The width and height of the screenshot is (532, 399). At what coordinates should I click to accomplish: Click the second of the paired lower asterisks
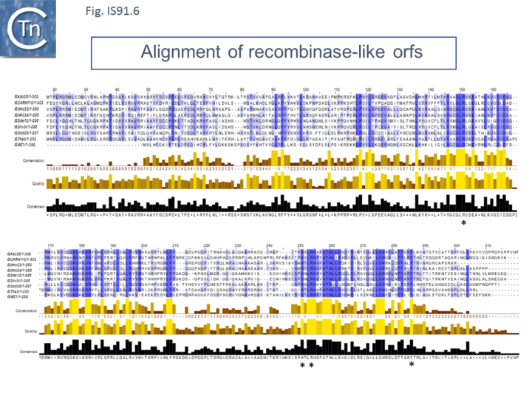click(x=311, y=365)
